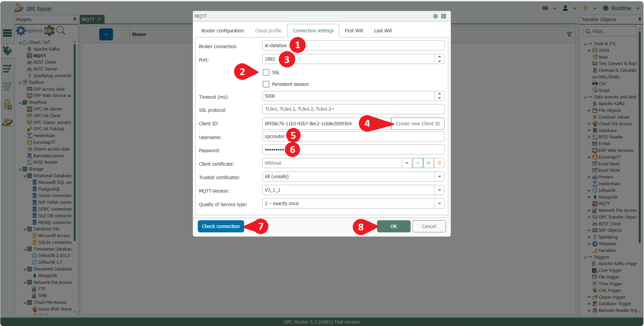Open the Client certificate dropdown
The width and height of the screenshot is (644, 326).
pos(407,163)
